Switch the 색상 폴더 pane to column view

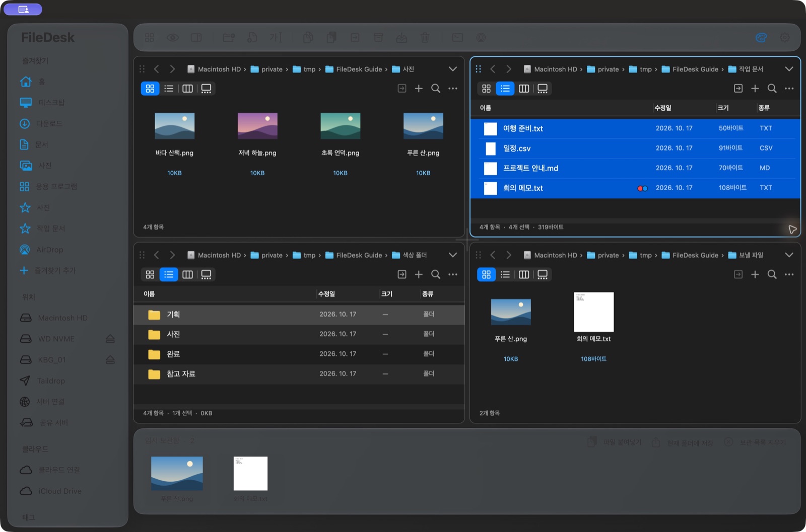[x=187, y=274]
